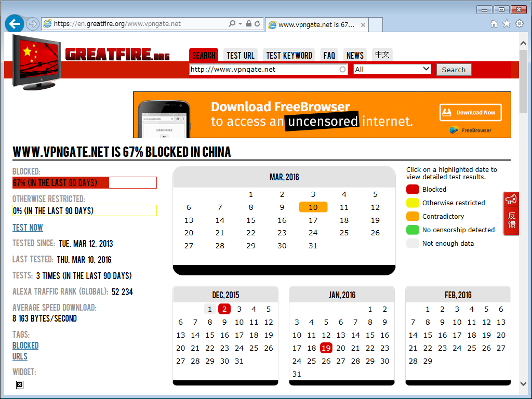Click the red feedback megaphone widget

[x=511, y=214]
